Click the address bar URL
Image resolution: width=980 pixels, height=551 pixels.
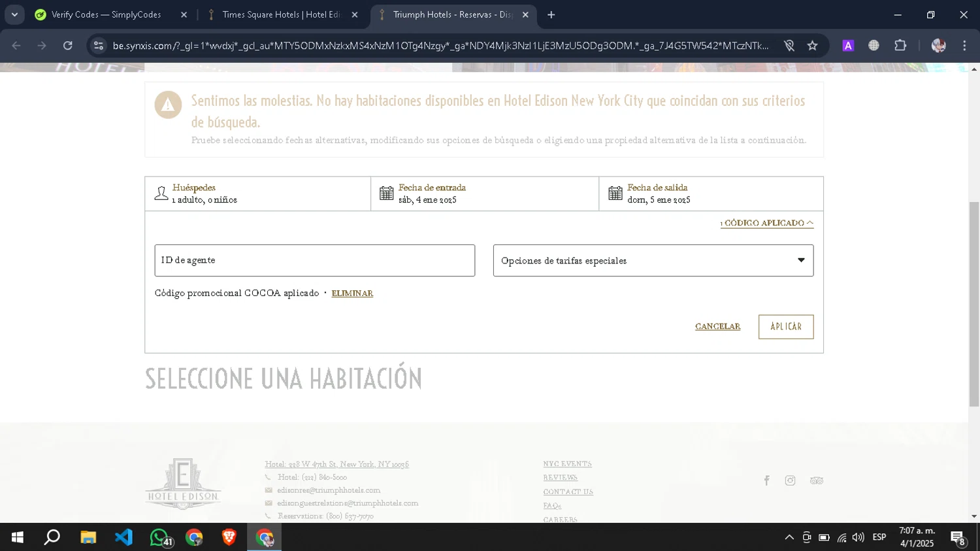coord(441,46)
